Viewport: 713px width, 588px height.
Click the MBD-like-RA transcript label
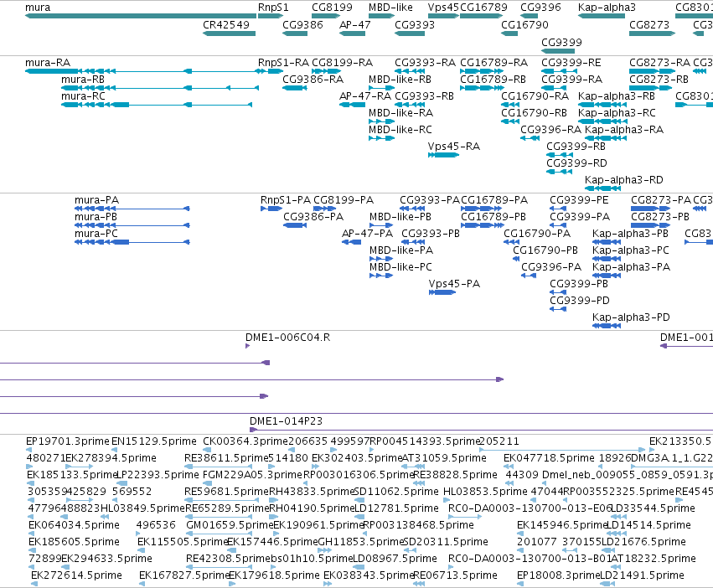(x=400, y=113)
